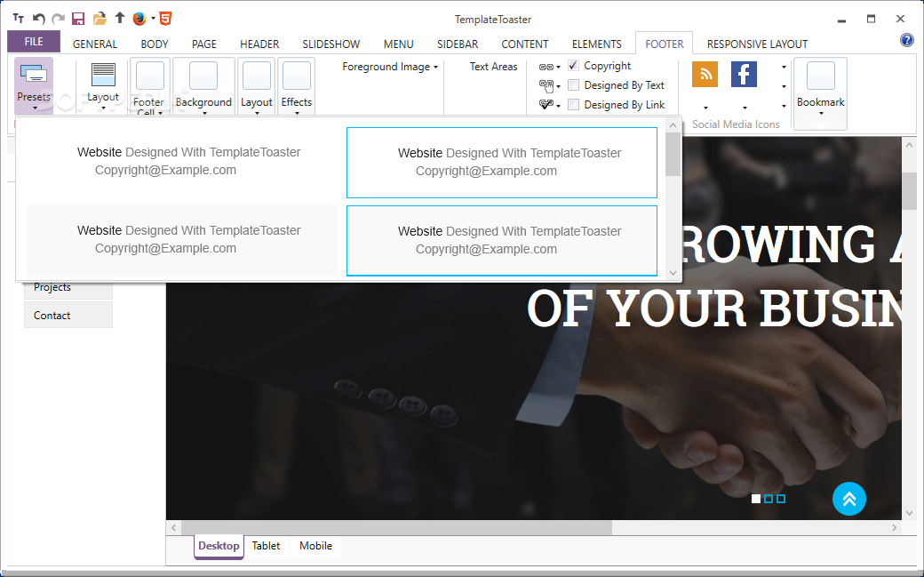Image resolution: width=924 pixels, height=577 pixels.
Task: Expand the Foreground Image dropdown
Action: tap(389, 67)
